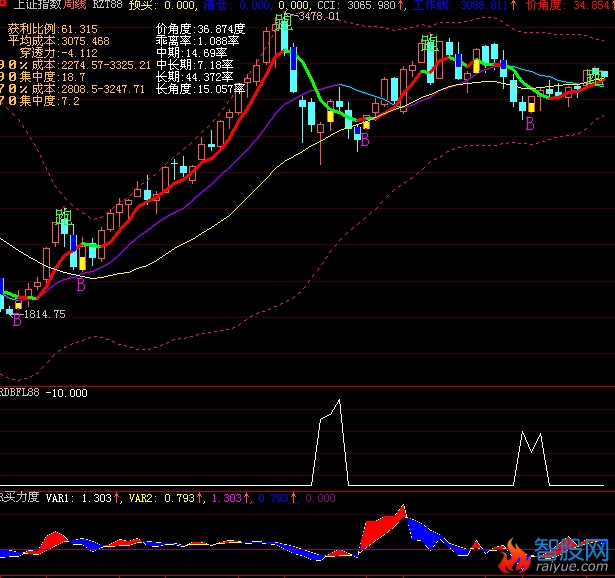Select the B buy marker beside 1814.75
Viewport: 615px width, 578px height.
[x=17, y=321]
